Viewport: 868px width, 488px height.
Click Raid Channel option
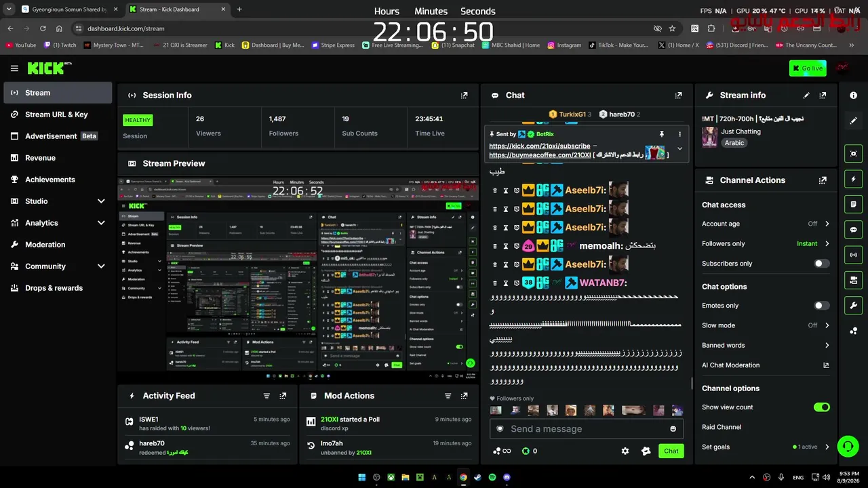pos(722,427)
